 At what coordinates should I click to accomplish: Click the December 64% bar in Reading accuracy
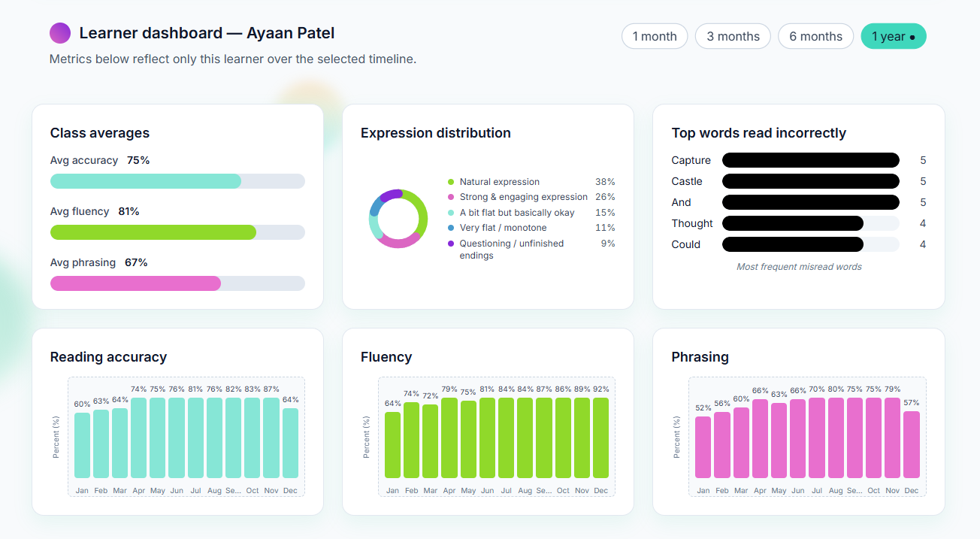click(x=290, y=442)
